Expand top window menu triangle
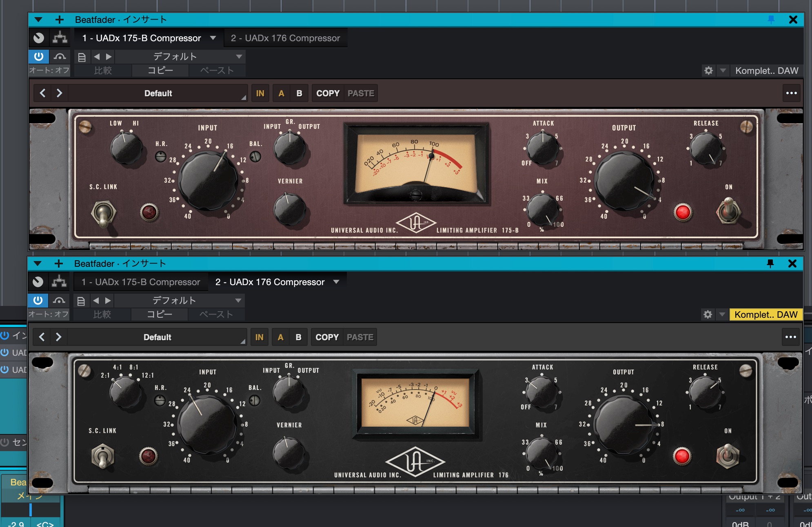This screenshot has height=527, width=812. 38,20
